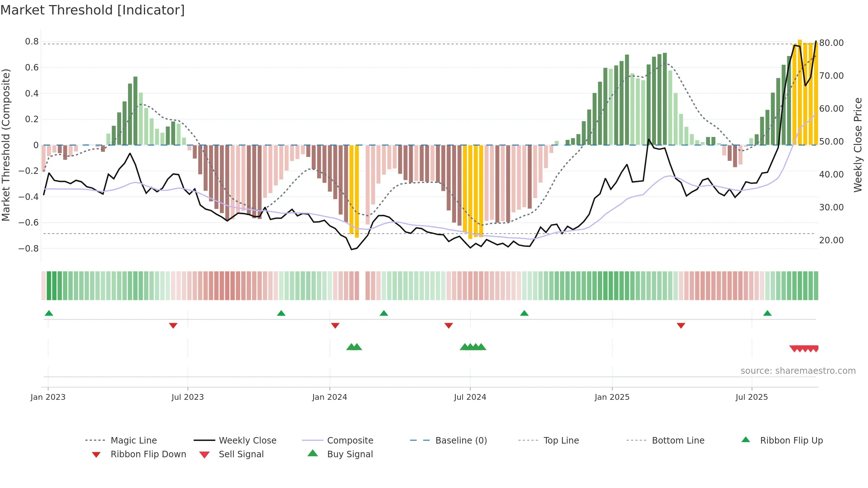Image resolution: width=868 pixels, height=488 pixels.
Task: Toggle the Magic Line legend entry
Action: point(121,440)
